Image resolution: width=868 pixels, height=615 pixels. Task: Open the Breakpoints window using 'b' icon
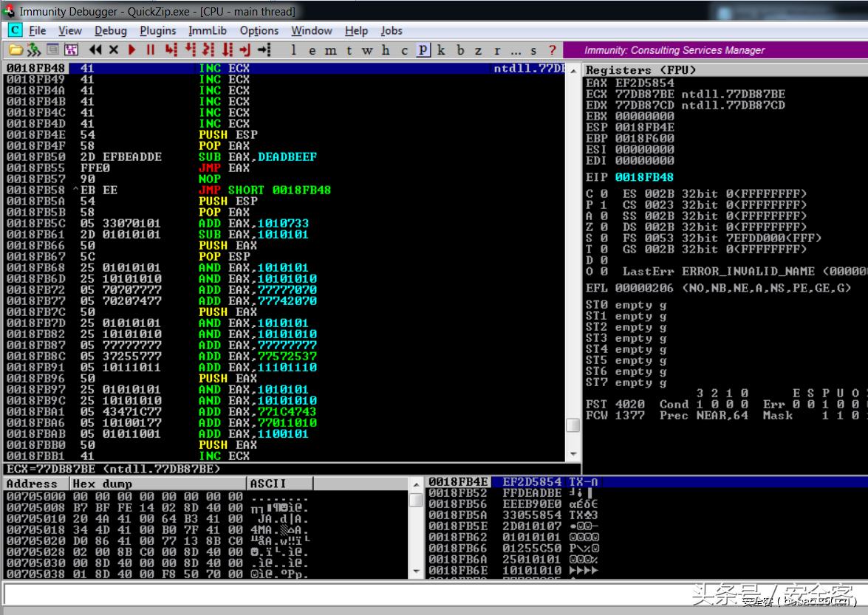point(460,49)
